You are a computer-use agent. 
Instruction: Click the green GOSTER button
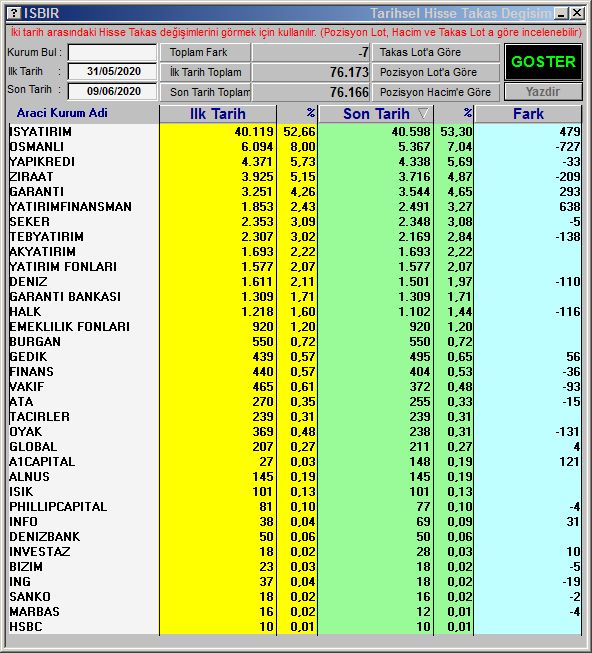pyautogui.click(x=543, y=62)
